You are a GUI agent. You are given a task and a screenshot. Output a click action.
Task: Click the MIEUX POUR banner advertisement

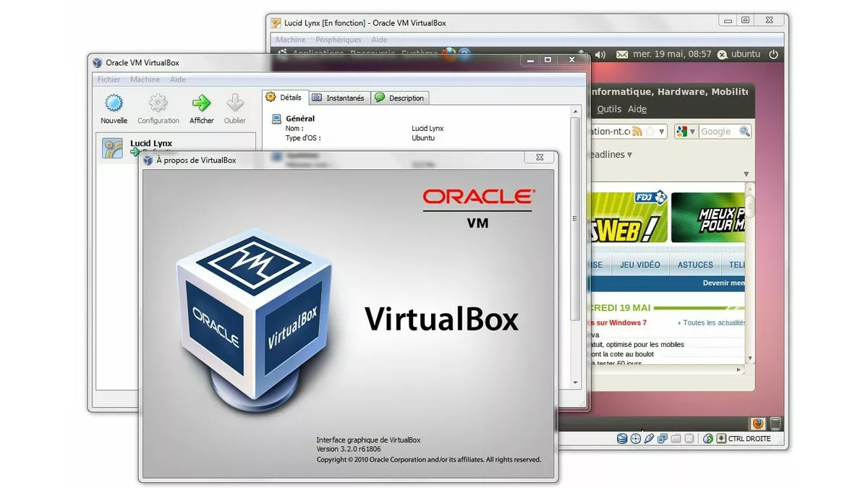(x=708, y=217)
